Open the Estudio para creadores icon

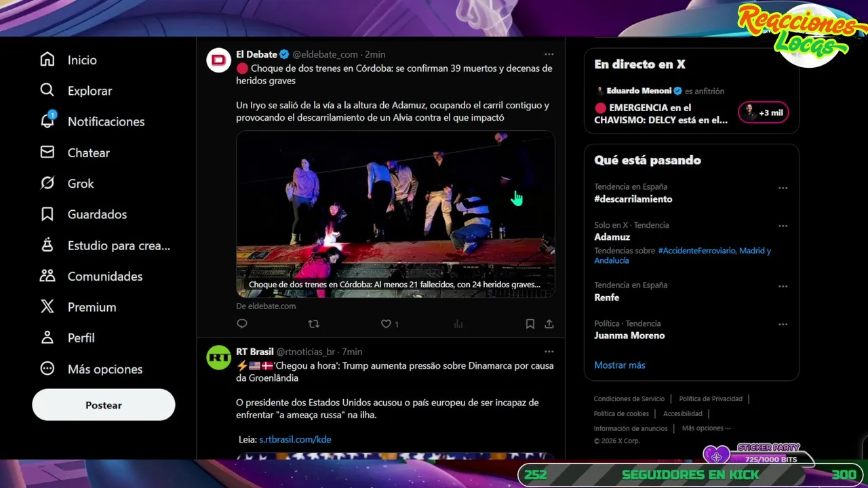pyautogui.click(x=47, y=245)
